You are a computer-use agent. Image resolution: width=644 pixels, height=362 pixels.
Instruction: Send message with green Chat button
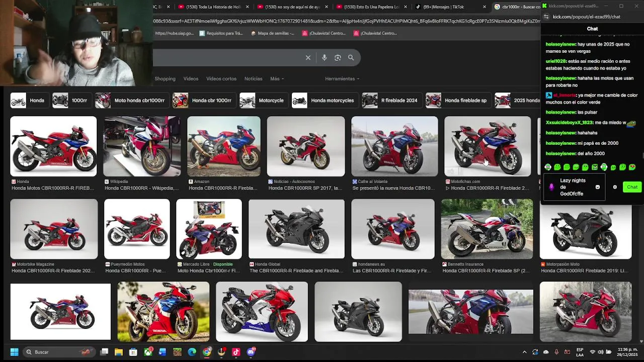(632, 187)
